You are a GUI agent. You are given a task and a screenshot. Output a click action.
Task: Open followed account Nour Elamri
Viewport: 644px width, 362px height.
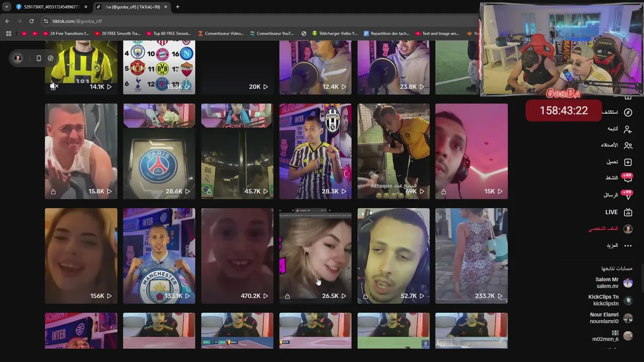pos(611,318)
